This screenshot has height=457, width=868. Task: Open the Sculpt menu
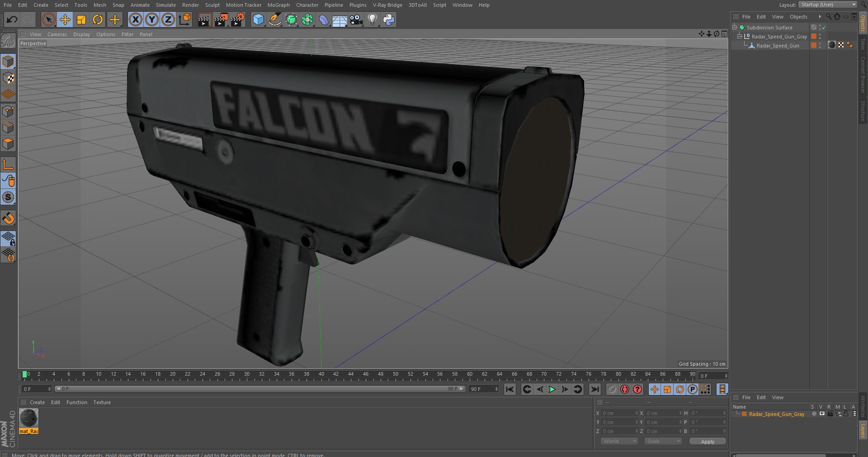(x=212, y=5)
